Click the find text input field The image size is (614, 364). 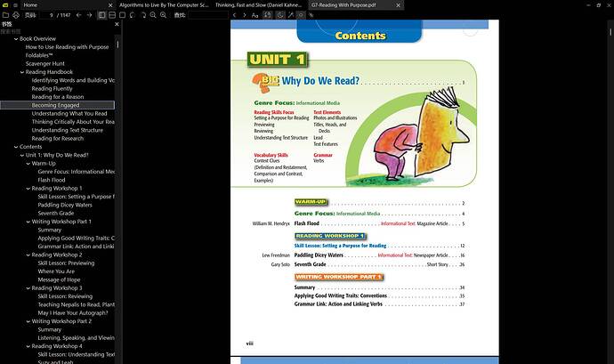click(x=208, y=15)
